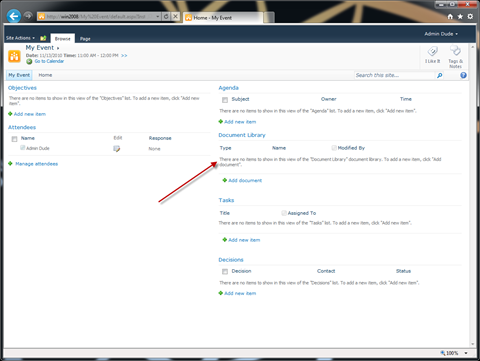Click the Manage attendees link
The image size is (480, 361).
click(x=37, y=164)
